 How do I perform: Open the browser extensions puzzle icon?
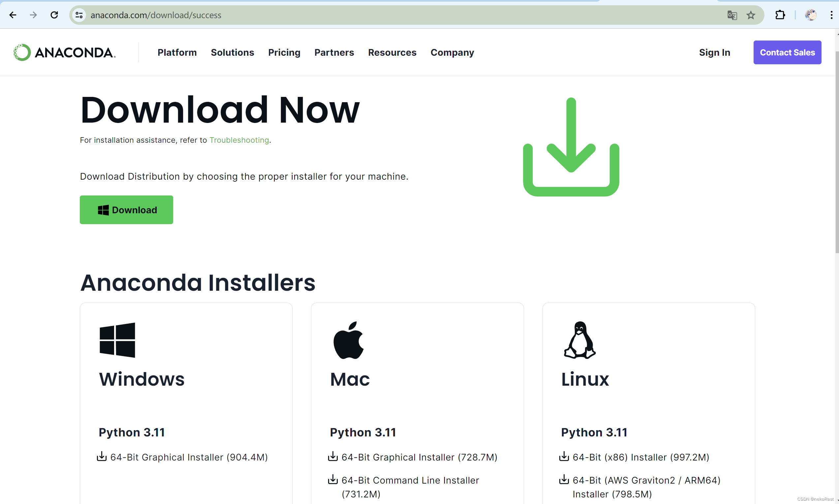(x=780, y=15)
